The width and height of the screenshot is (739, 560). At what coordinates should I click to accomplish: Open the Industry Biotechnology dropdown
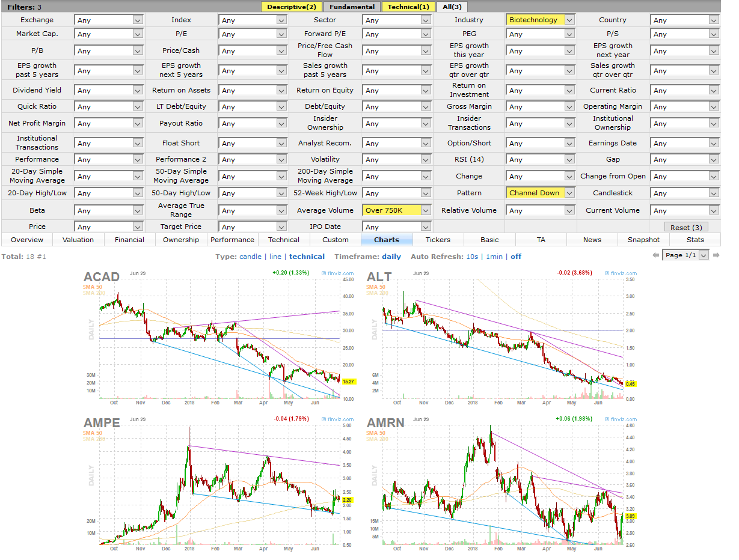pos(540,20)
